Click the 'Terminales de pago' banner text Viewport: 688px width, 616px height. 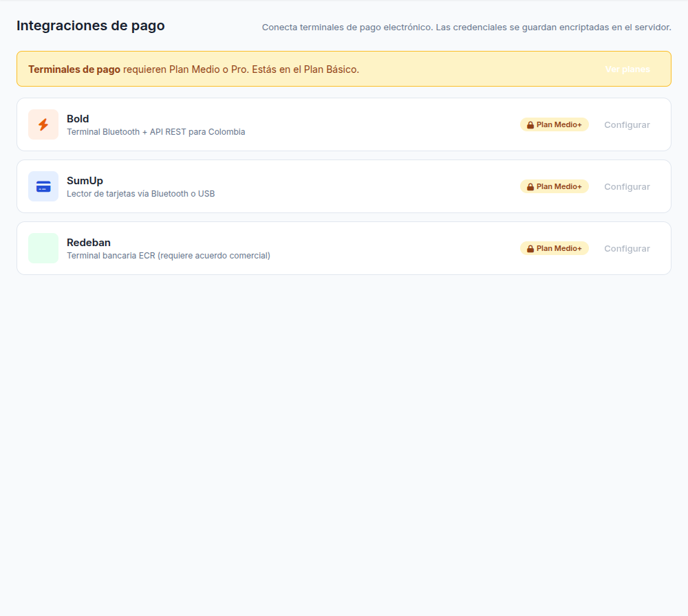click(74, 69)
